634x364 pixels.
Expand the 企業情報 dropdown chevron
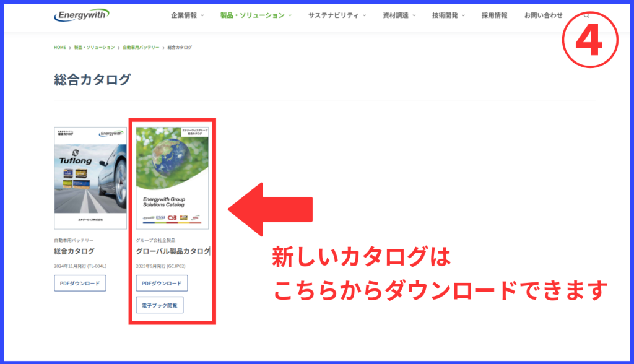202,15
